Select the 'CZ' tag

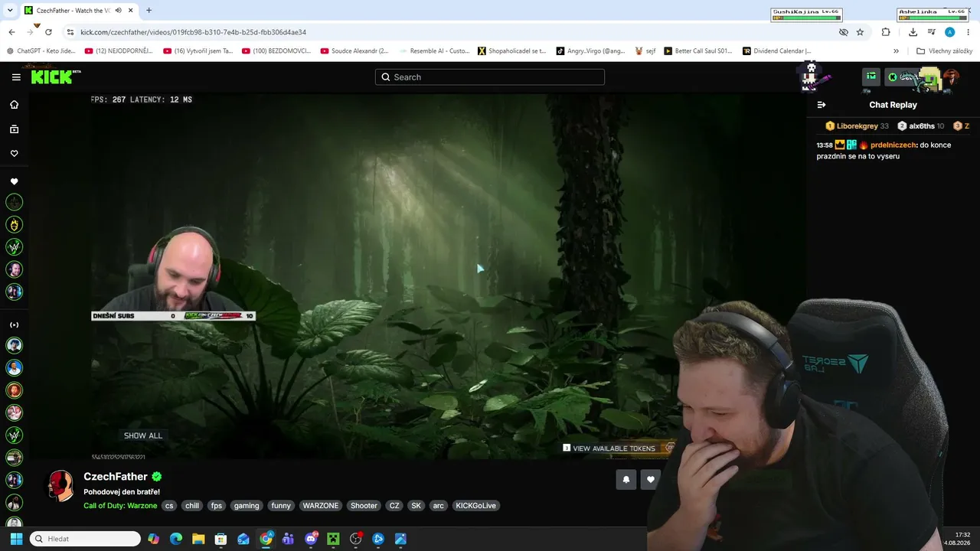(x=394, y=506)
